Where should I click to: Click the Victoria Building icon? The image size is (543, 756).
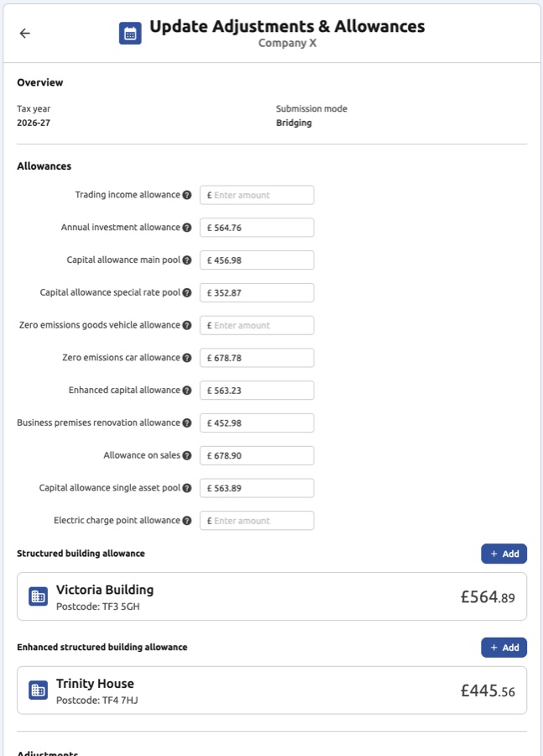point(38,596)
